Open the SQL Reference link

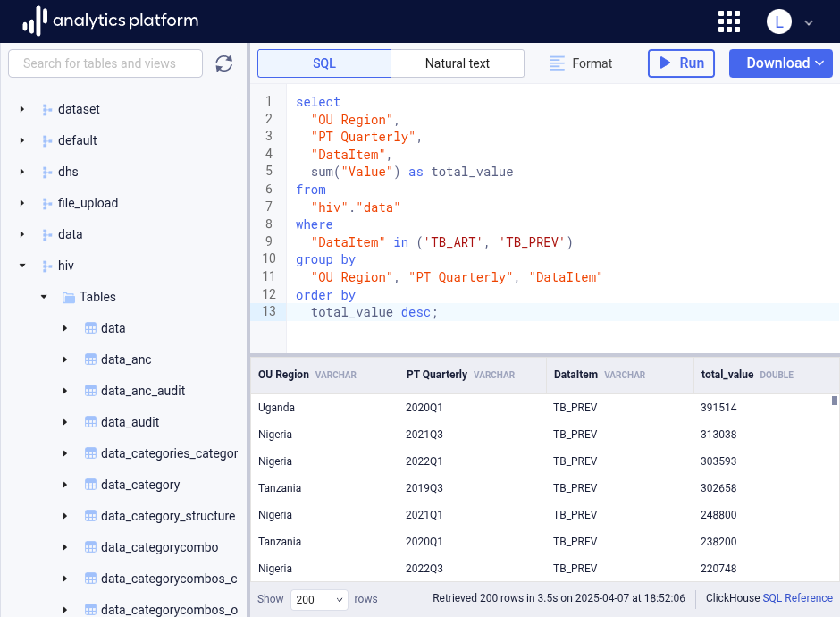797,598
